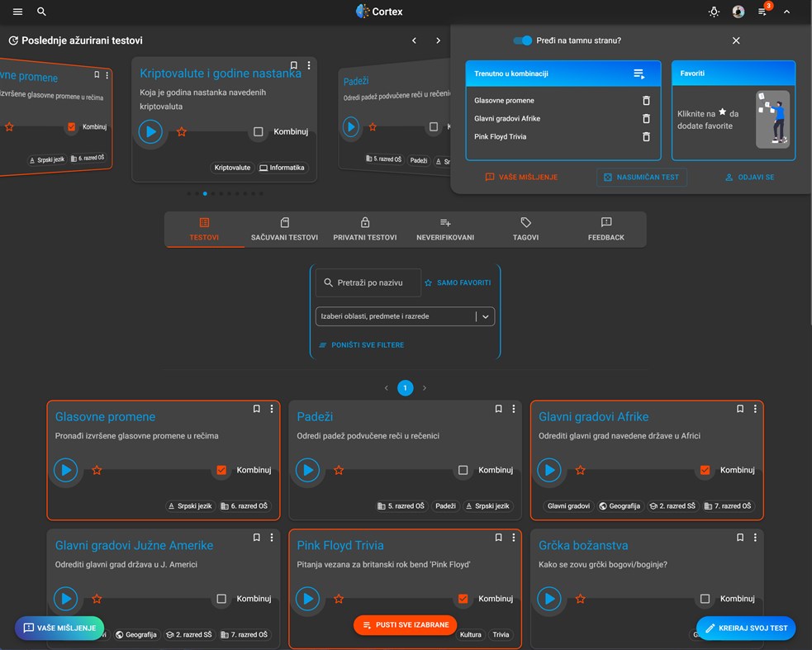Bookmark the 'Grčka božanstva' test

point(740,537)
